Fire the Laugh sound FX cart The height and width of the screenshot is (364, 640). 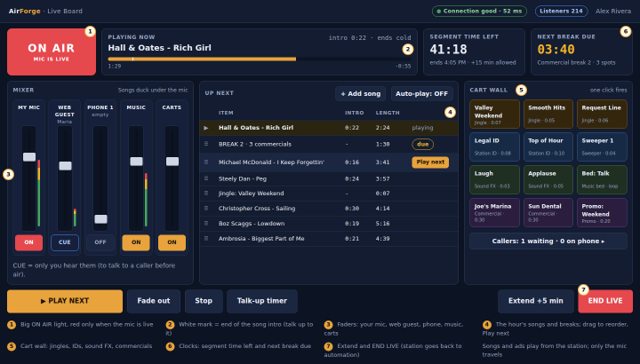pyautogui.click(x=495, y=180)
